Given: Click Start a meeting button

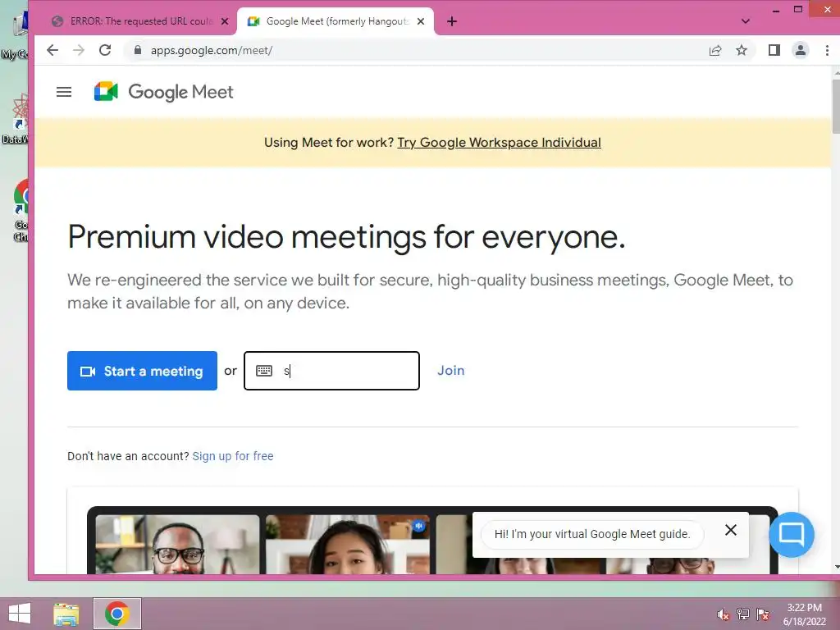Looking at the screenshot, I should pos(142,371).
